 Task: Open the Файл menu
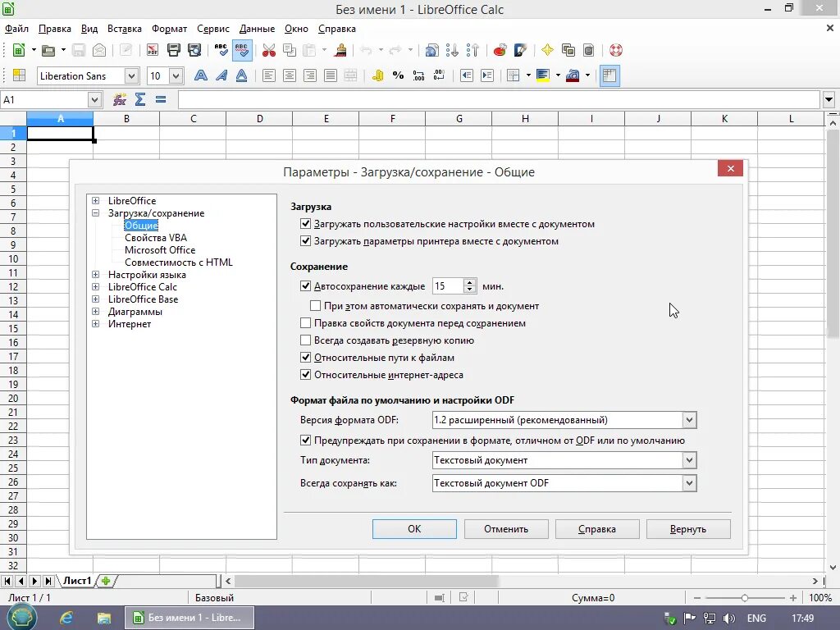point(16,29)
